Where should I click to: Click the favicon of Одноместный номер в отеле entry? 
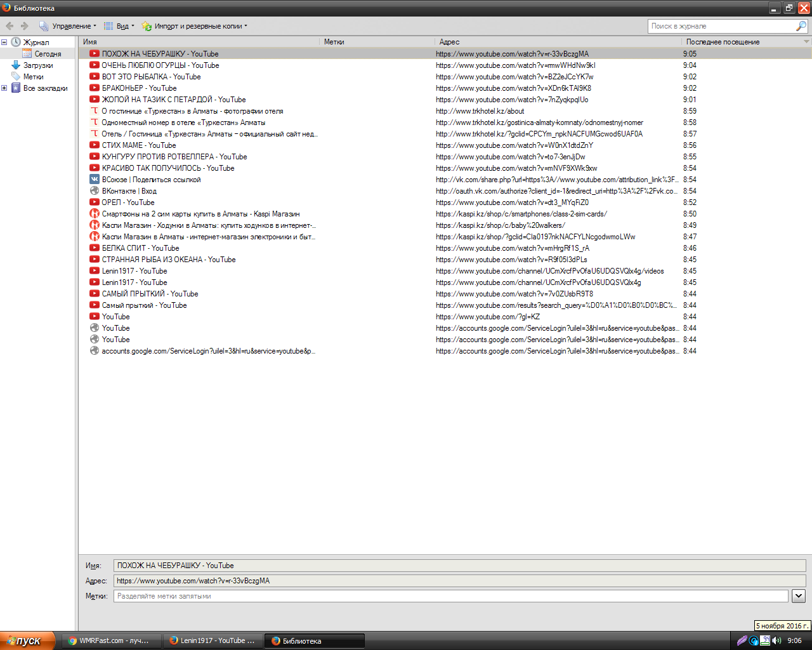coord(95,123)
